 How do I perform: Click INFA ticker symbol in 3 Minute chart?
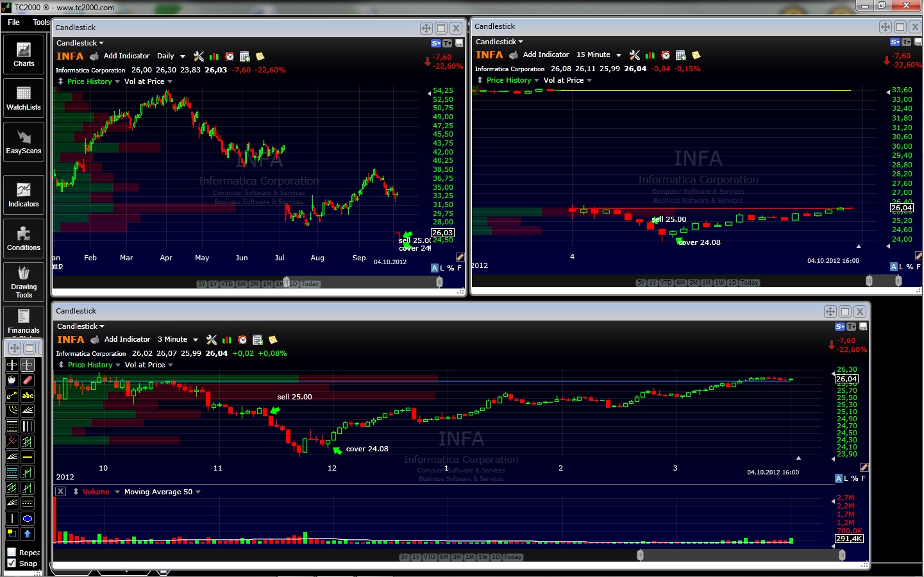pyautogui.click(x=71, y=340)
